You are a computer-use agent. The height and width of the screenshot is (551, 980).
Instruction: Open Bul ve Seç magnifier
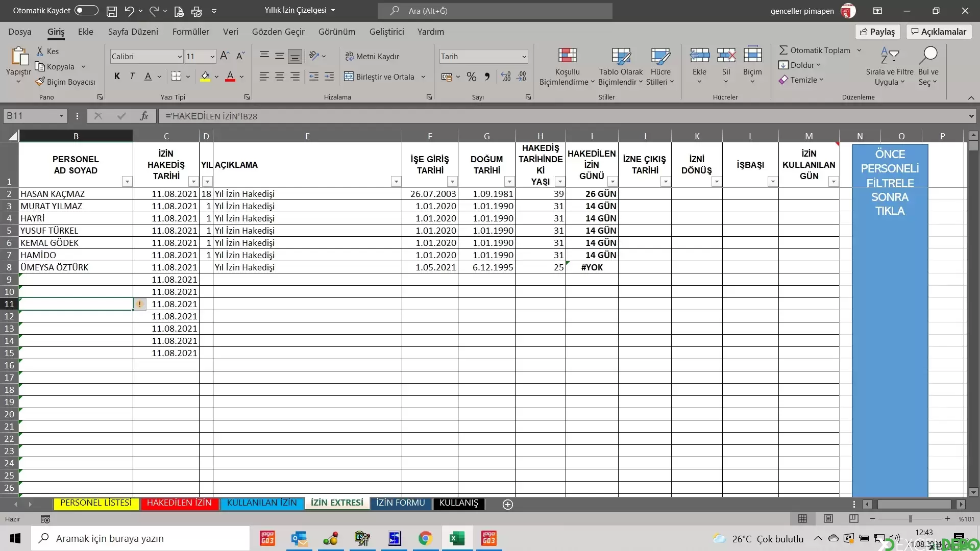pyautogui.click(x=928, y=66)
